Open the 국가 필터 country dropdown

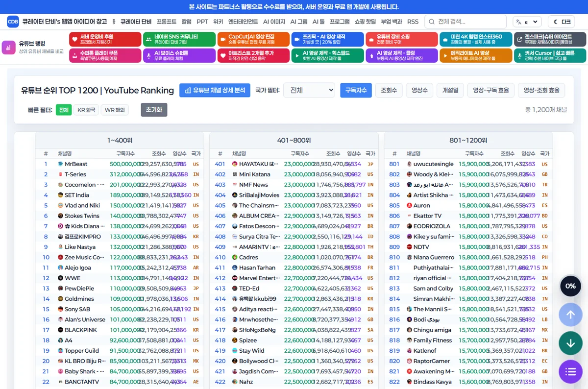309,90
